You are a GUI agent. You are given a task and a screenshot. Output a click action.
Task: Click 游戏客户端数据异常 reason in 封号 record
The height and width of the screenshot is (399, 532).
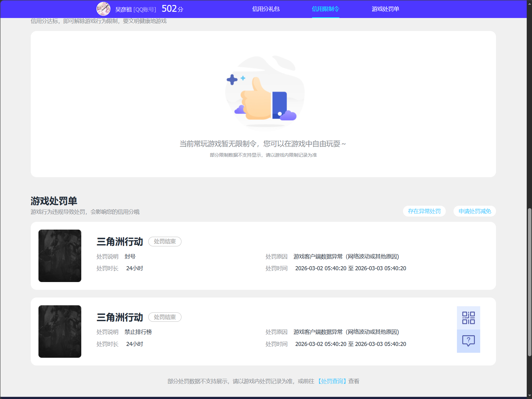coord(346,257)
